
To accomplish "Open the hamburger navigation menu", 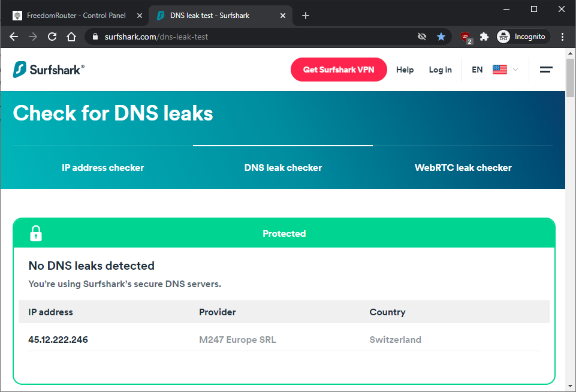I will click(x=546, y=70).
